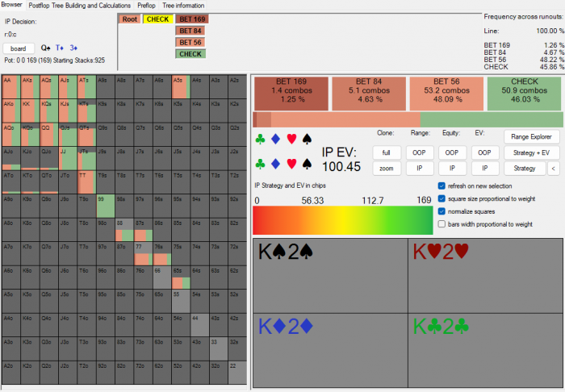Open the Tree information tab
The image size is (565, 392).
183,6
